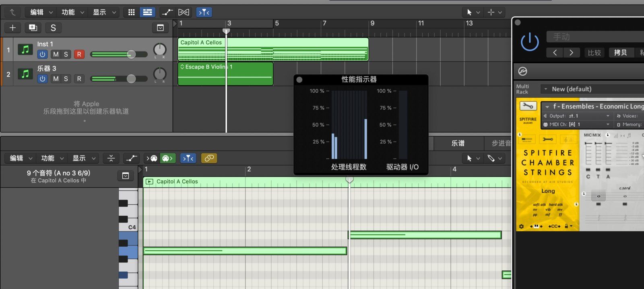The height and width of the screenshot is (289, 644).
Task: Select the Capitol A Cellos region in tracks
Action: (273, 49)
